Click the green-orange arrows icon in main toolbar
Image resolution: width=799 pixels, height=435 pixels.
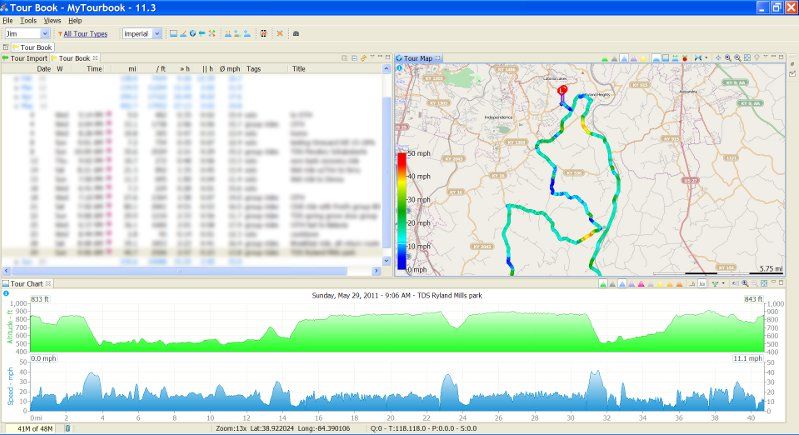pyautogui.click(x=212, y=34)
